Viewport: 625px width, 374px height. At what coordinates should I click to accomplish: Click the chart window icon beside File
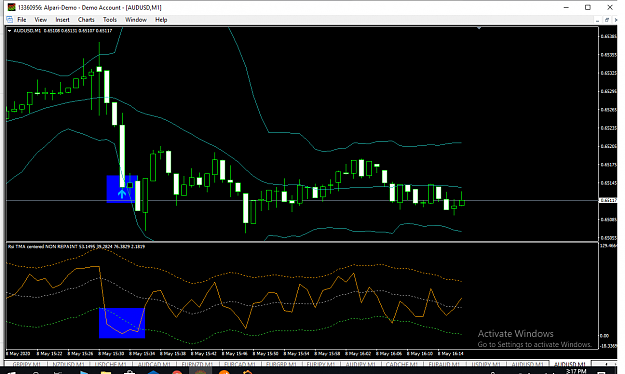click(x=10, y=20)
